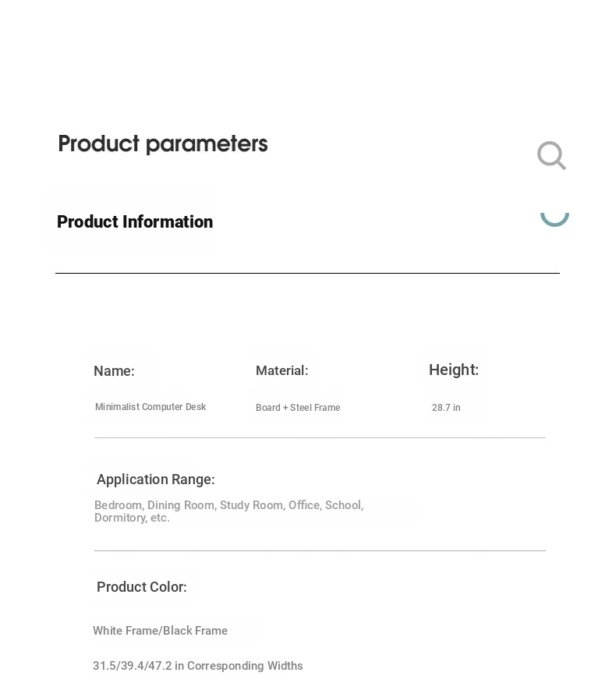Select the White Frame/Black Frame text
The image size is (616, 683).
161,631
